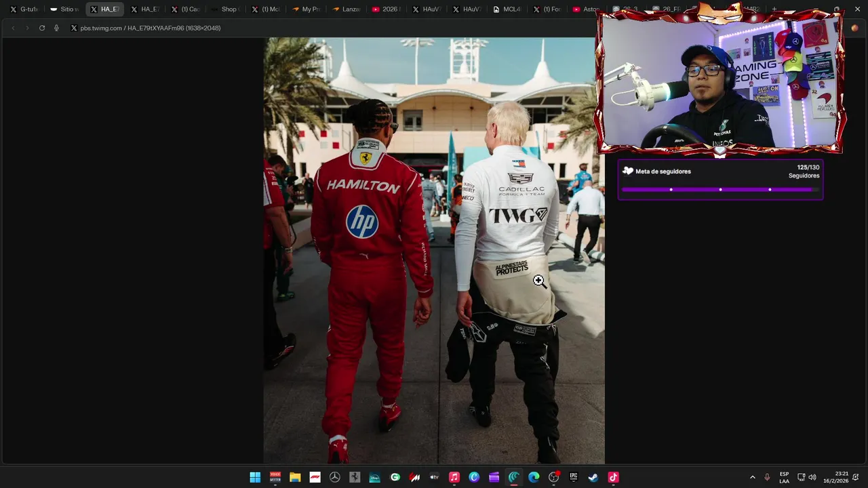Screen dimensions: 868x488
Task: Open the network and volume quick settings
Action: 806,477
